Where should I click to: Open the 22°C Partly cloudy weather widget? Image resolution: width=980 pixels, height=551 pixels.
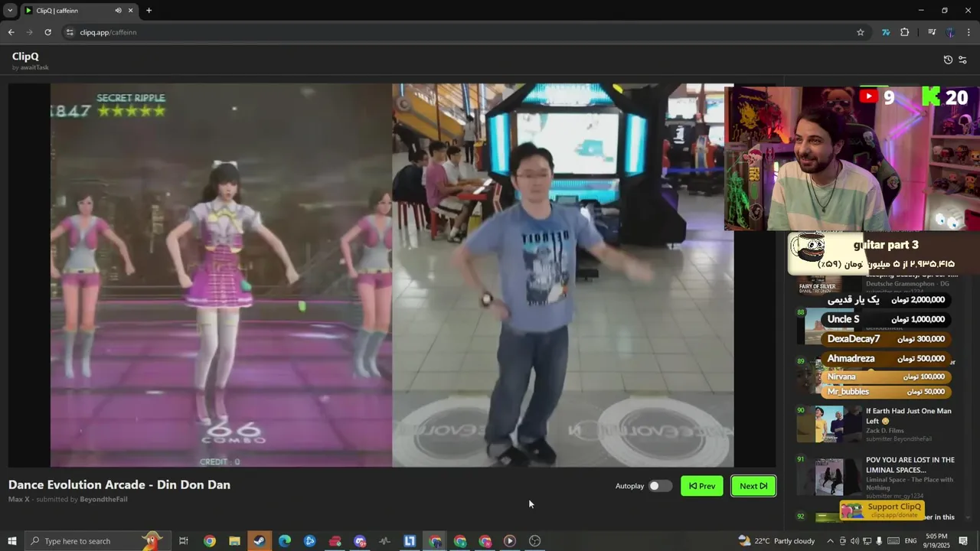(776, 541)
